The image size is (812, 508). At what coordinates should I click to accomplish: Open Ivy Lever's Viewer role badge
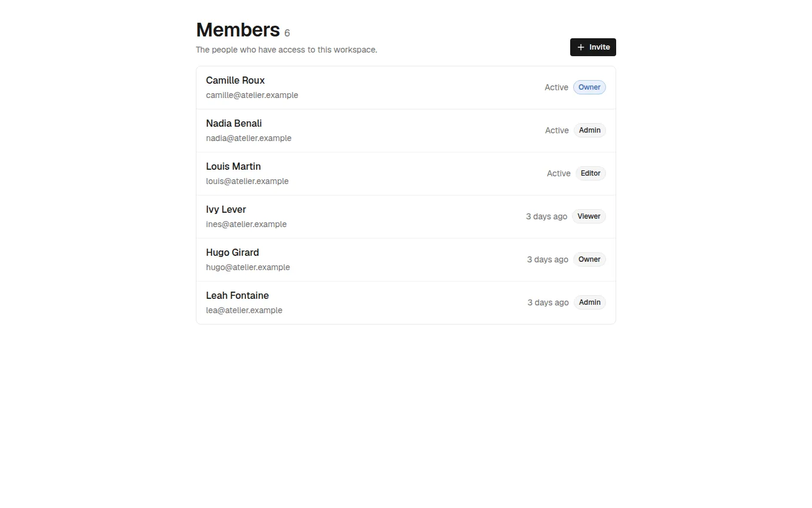click(x=589, y=216)
